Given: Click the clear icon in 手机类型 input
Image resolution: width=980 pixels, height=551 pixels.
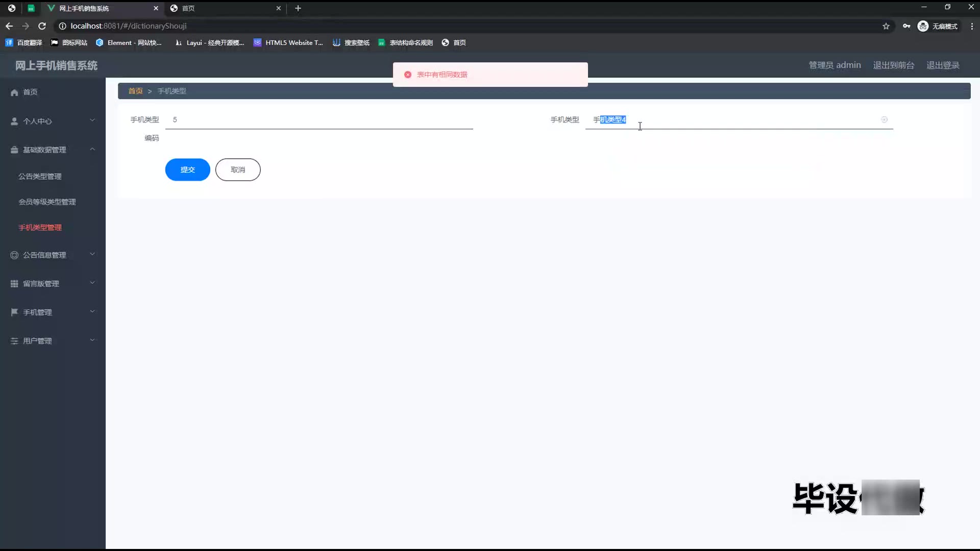Looking at the screenshot, I should [884, 119].
